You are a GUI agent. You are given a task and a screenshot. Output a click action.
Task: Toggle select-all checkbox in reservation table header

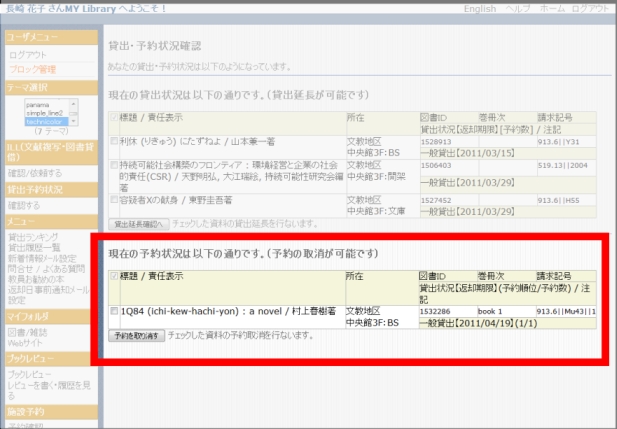114,276
